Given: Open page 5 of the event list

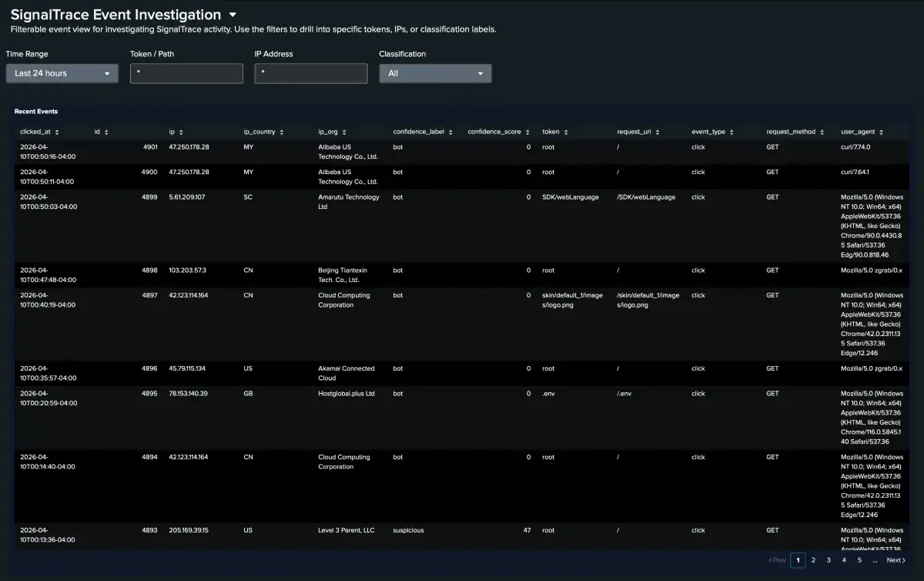Looking at the screenshot, I should (859, 560).
